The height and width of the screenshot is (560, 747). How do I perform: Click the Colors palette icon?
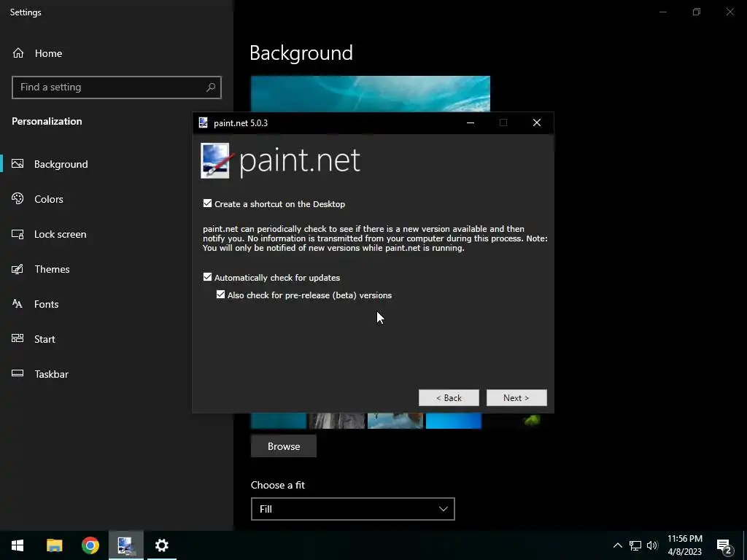18,198
